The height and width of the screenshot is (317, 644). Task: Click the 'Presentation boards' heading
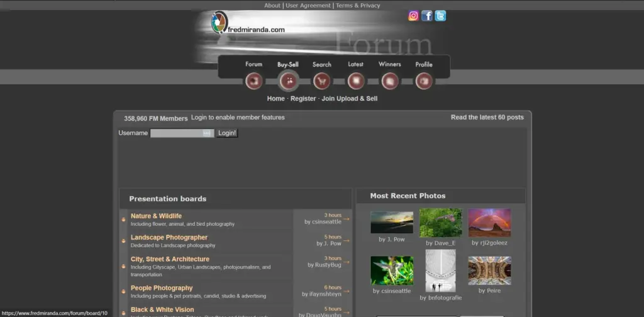[x=167, y=199]
